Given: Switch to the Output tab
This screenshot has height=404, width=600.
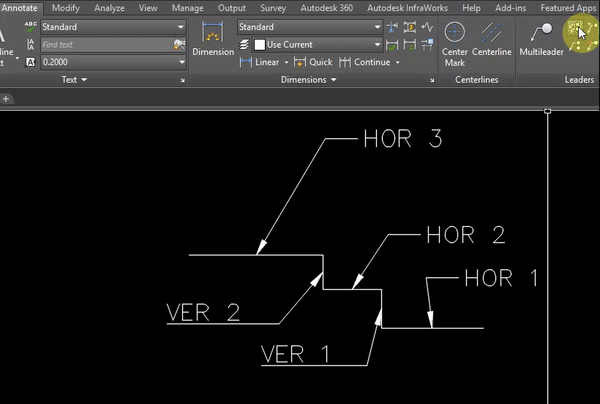Looking at the screenshot, I should 232,8.
